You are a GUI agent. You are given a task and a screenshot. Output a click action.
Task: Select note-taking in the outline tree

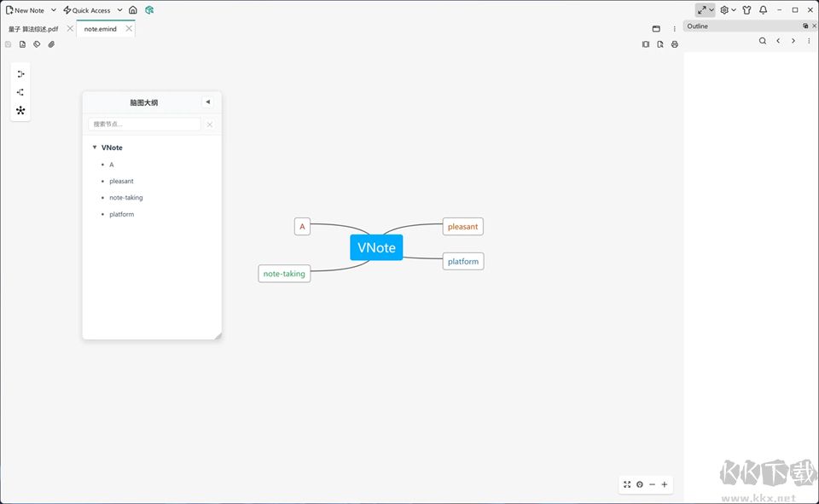126,198
